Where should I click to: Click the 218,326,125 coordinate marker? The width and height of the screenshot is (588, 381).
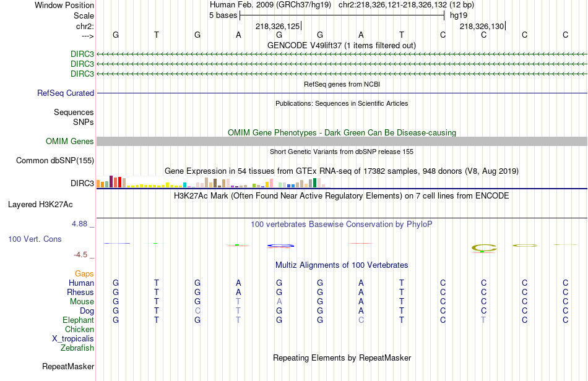[x=278, y=26]
